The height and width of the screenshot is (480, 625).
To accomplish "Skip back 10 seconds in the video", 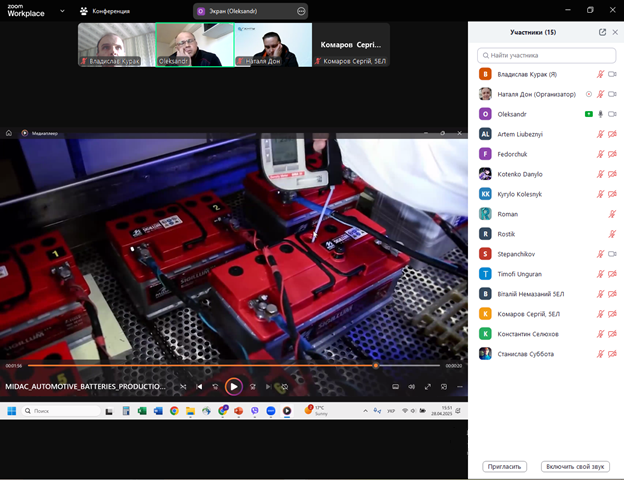I will point(215,386).
